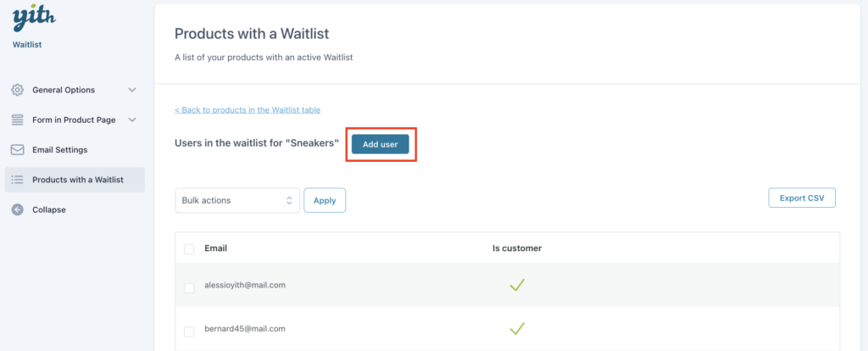Click the Apply button
The height and width of the screenshot is (351, 868).
coord(325,200)
